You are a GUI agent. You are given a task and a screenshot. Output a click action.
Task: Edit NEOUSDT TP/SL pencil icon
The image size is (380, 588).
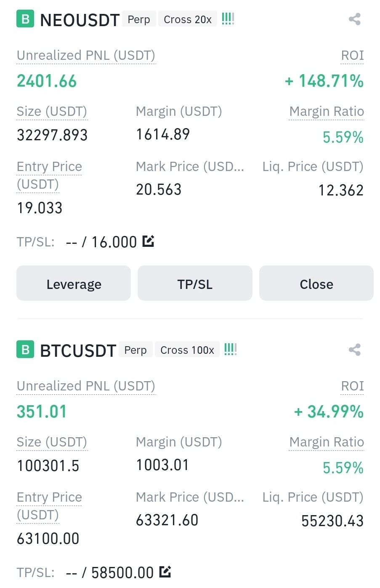tap(148, 241)
